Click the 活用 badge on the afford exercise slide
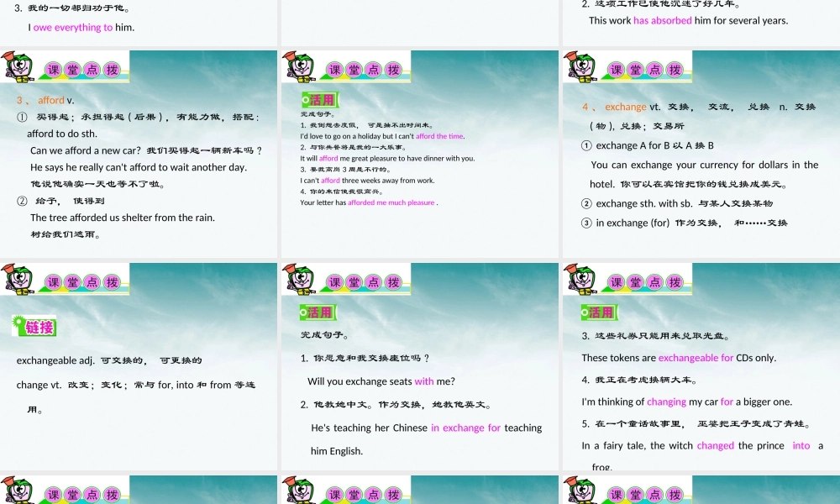Screen dimensions: 840x504 319,100
